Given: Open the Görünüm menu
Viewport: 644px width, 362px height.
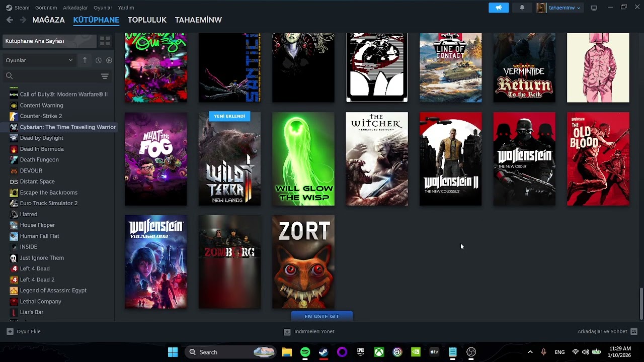Looking at the screenshot, I should click(46, 8).
